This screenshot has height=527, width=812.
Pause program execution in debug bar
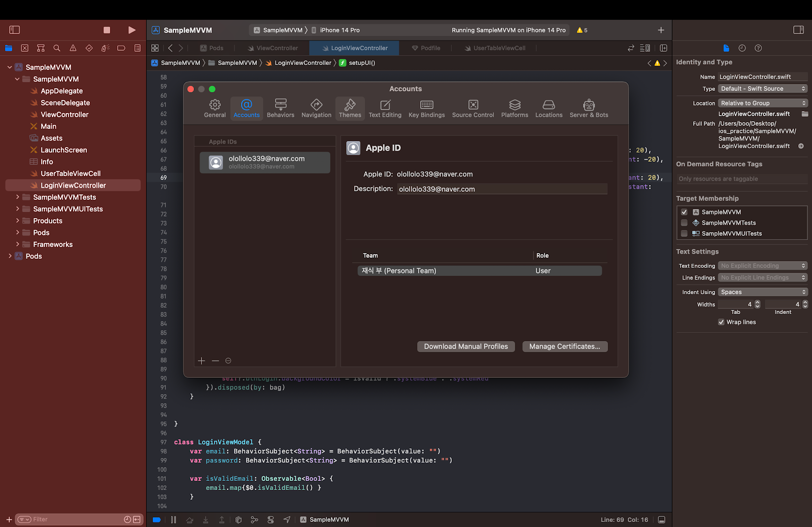tap(174, 519)
